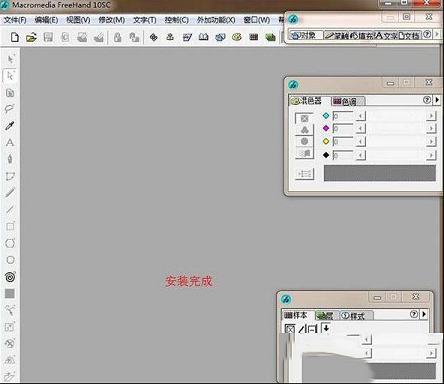
Task: Click the Save disk icon
Action: coord(48,37)
